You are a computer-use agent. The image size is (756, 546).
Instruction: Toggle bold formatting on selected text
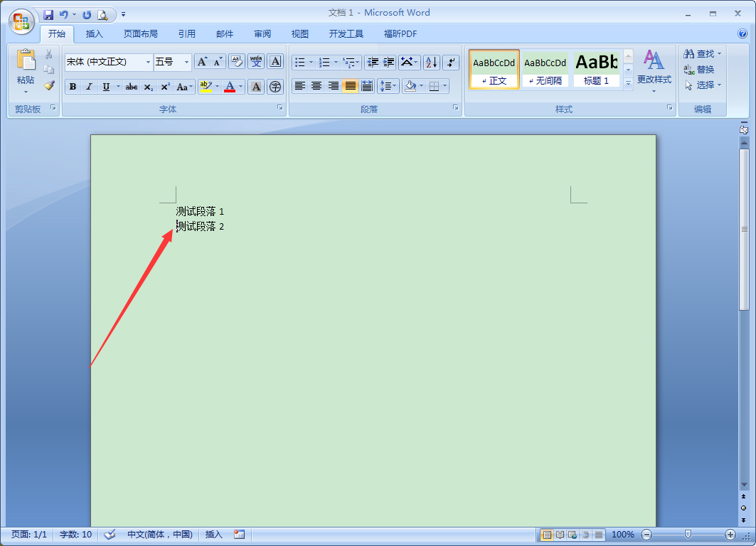coord(73,86)
